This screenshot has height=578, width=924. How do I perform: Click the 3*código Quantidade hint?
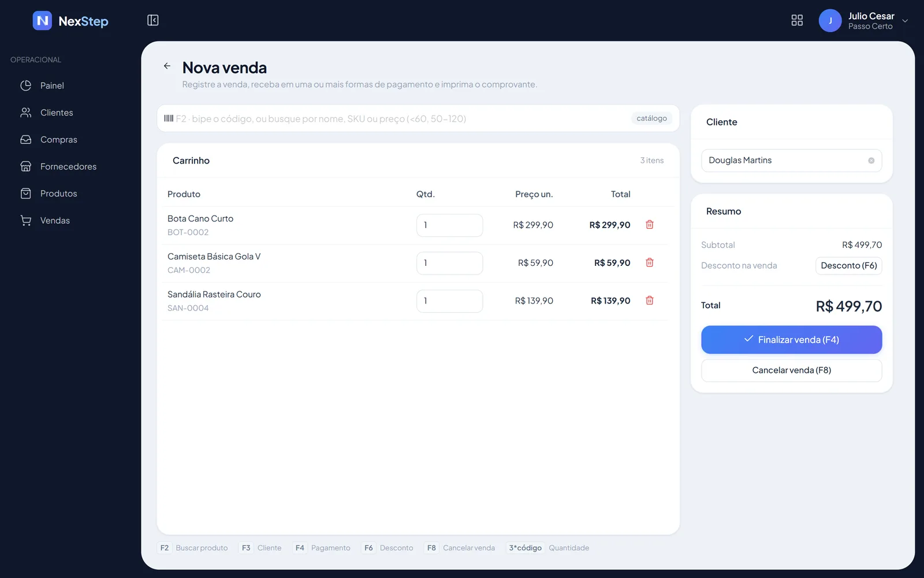click(x=547, y=548)
